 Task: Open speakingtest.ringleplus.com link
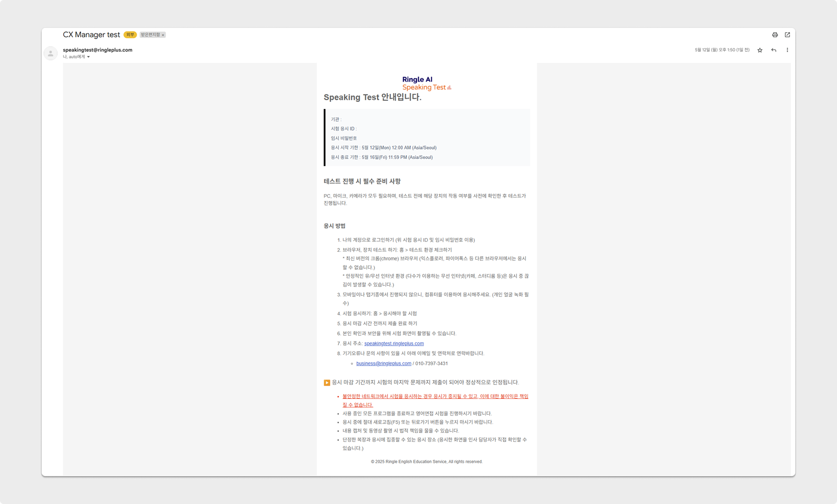[394, 343]
